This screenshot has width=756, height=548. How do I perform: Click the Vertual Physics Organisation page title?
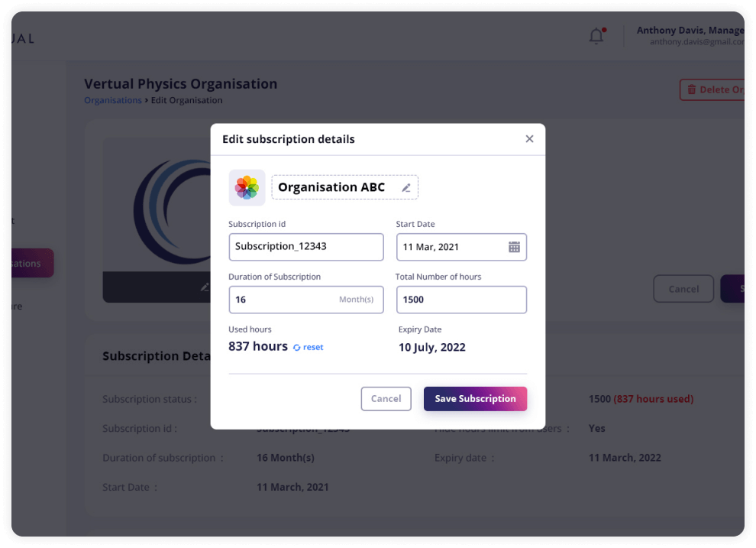click(x=181, y=84)
